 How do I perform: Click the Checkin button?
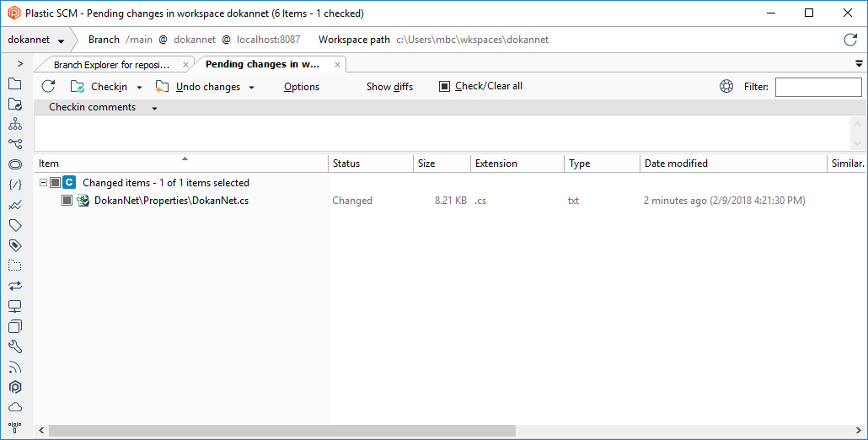pyautogui.click(x=99, y=87)
